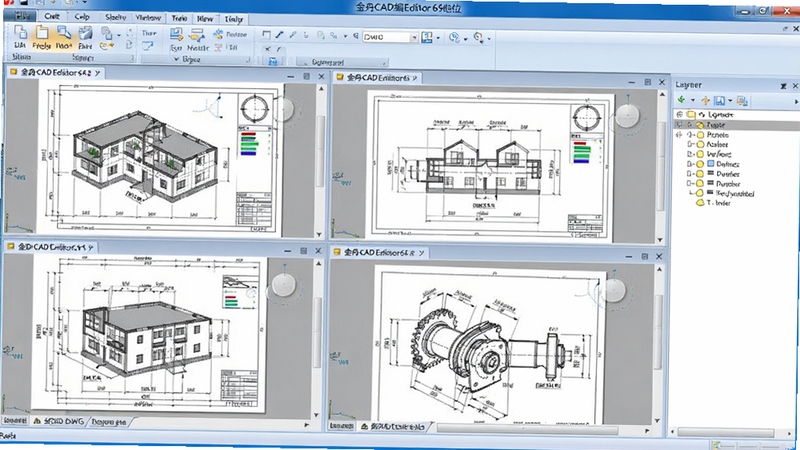The height and width of the screenshot is (450, 800).
Task: Open the dropdown arrow beside the copy pages icon
Action: [119, 35]
